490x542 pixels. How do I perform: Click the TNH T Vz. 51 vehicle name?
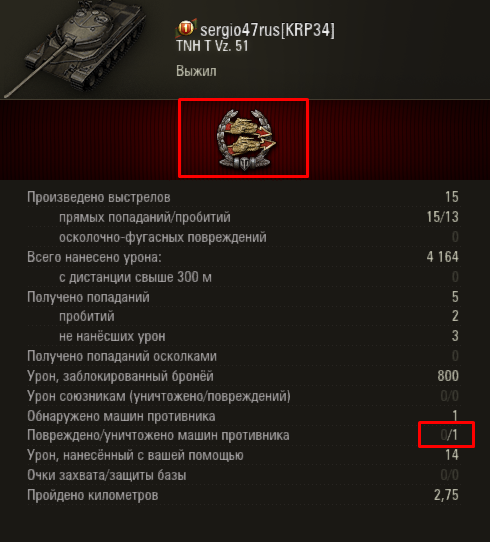212,46
